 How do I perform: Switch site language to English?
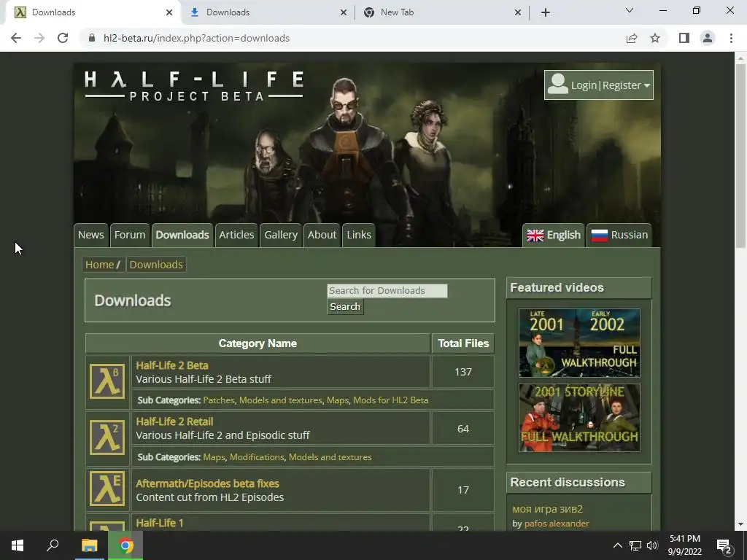[554, 235]
